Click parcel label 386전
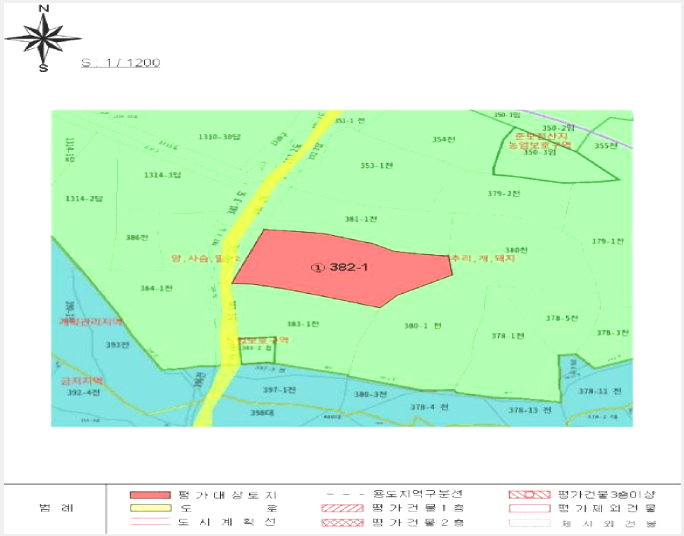The height and width of the screenshot is (536, 684). 137,238
